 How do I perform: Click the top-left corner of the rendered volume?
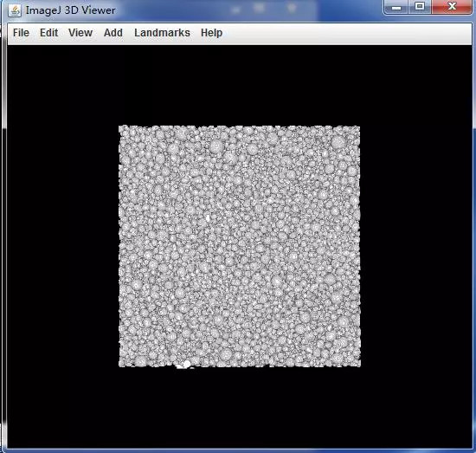119,126
